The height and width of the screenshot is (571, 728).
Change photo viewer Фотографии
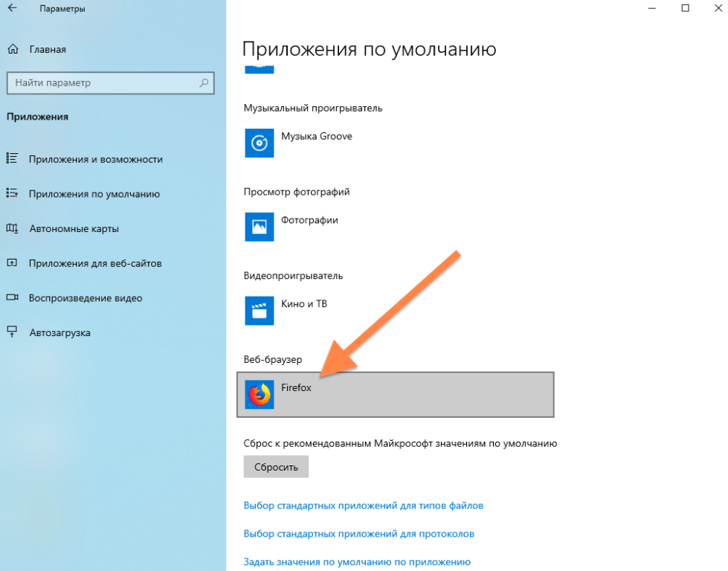click(309, 220)
